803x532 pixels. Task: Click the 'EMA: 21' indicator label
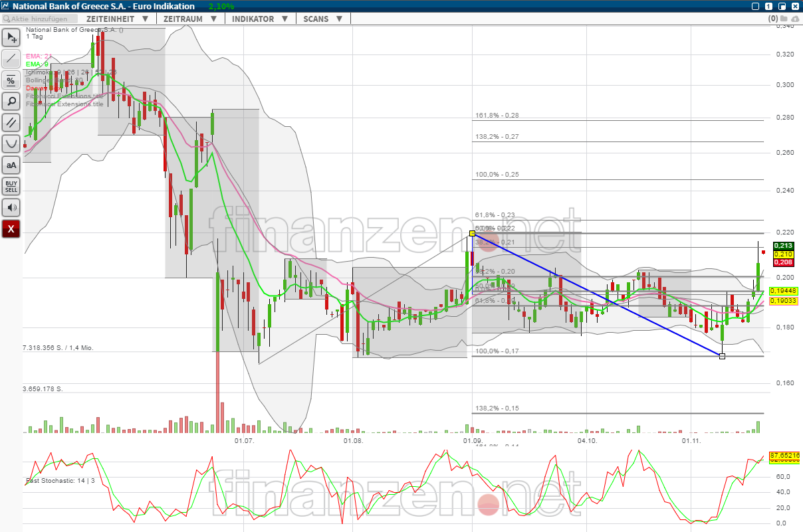pyautogui.click(x=39, y=56)
